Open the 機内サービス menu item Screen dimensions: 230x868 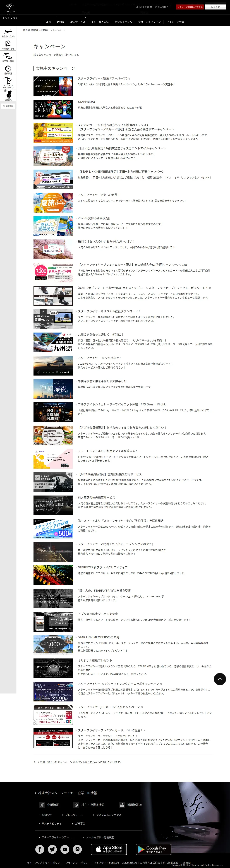click(78, 22)
